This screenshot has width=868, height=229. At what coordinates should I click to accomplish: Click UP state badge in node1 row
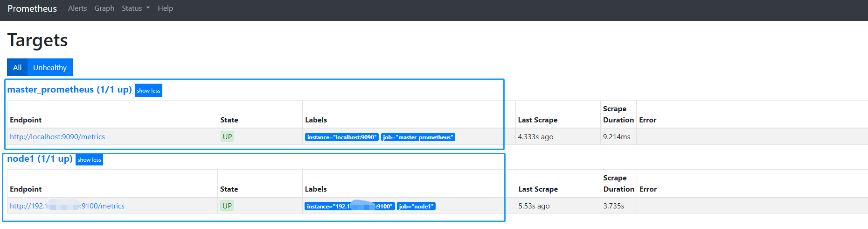[227, 206]
